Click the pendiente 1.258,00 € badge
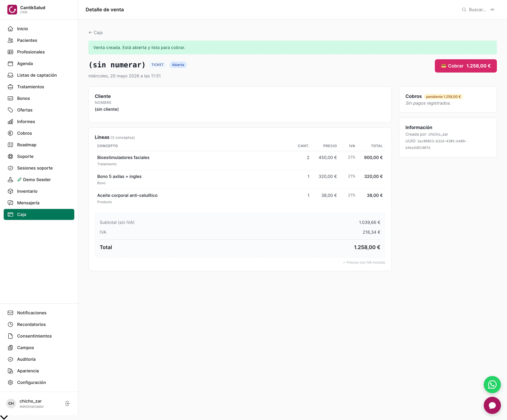 click(443, 97)
